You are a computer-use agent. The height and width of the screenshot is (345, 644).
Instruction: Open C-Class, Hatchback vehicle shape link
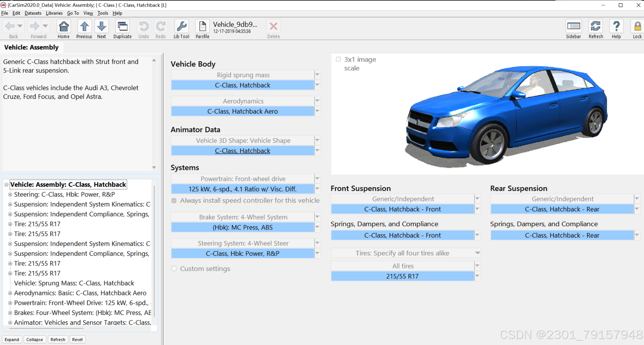pyautogui.click(x=242, y=151)
